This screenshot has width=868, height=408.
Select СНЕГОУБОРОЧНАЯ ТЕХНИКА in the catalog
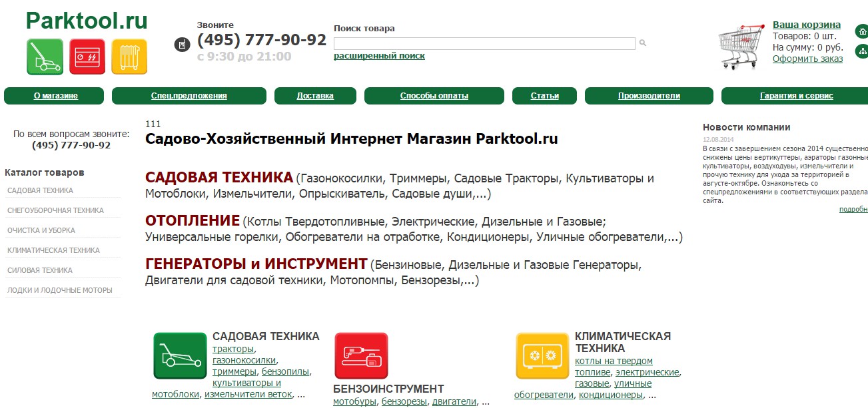(x=55, y=210)
